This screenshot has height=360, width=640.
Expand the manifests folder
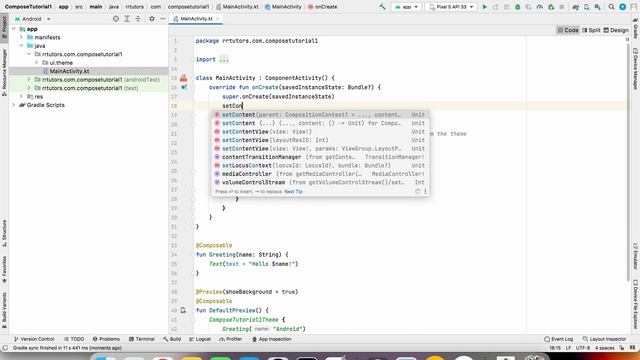pyautogui.click(x=22, y=37)
